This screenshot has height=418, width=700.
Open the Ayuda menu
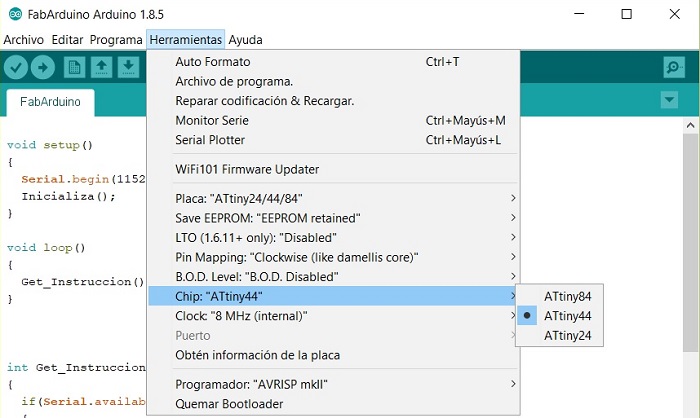(245, 40)
